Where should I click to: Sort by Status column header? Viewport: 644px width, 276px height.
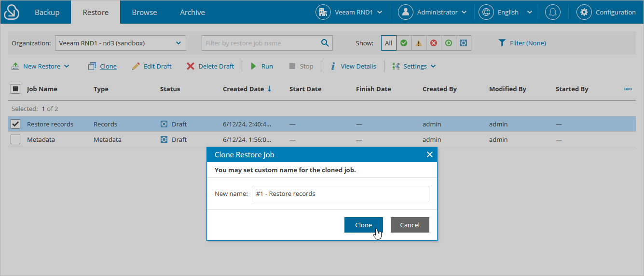[170, 89]
